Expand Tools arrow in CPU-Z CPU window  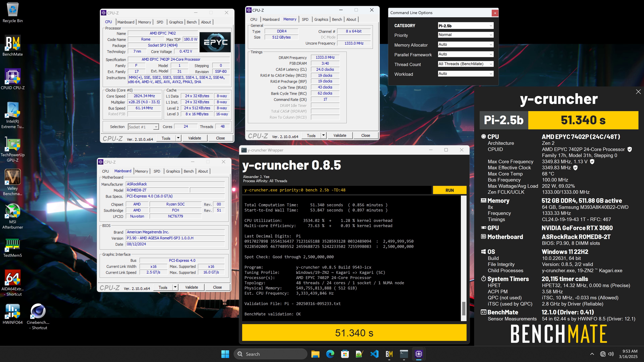(x=178, y=138)
